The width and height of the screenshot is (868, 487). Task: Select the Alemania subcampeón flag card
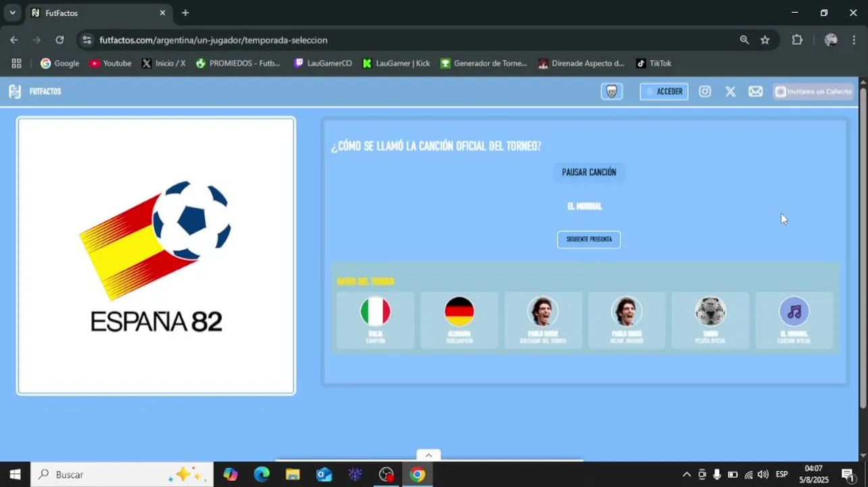459,320
